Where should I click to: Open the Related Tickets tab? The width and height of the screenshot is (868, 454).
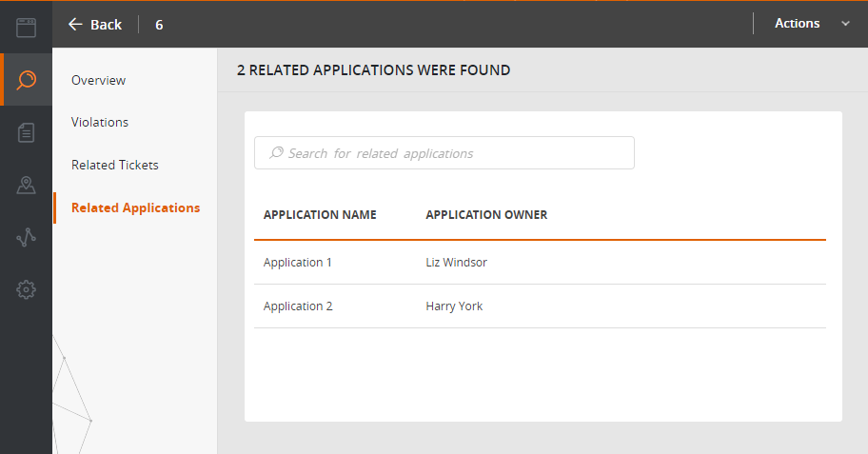114,165
